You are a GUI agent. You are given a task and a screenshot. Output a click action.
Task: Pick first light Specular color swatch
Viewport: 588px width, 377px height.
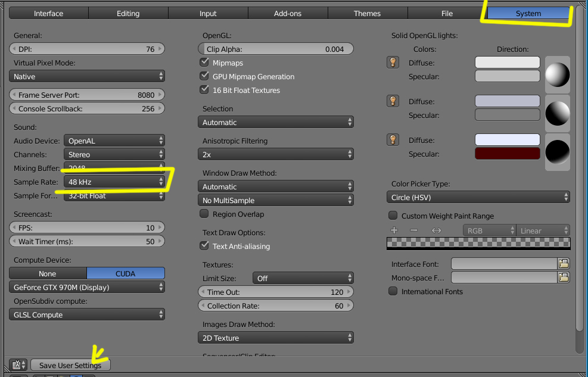click(x=508, y=76)
